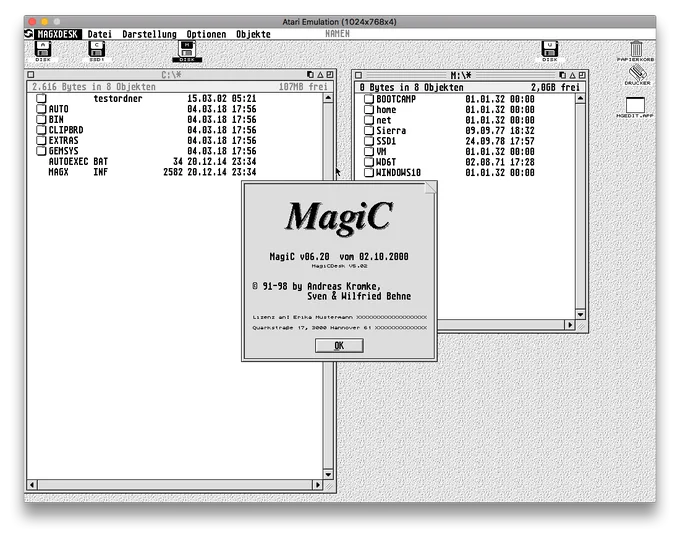Click the backdrop icon of M:\* window
The height and width of the screenshot is (556, 680).
pyautogui.click(x=562, y=75)
